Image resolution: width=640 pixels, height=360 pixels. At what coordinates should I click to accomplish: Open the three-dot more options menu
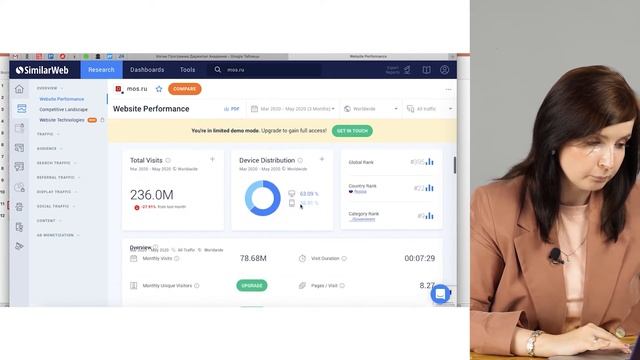(x=449, y=89)
